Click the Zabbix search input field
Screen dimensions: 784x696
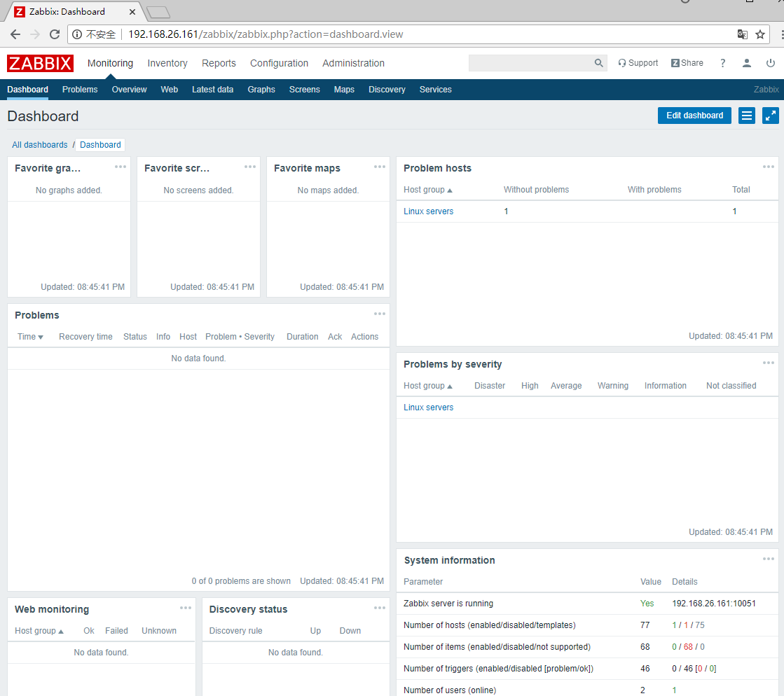click(532, 62)
